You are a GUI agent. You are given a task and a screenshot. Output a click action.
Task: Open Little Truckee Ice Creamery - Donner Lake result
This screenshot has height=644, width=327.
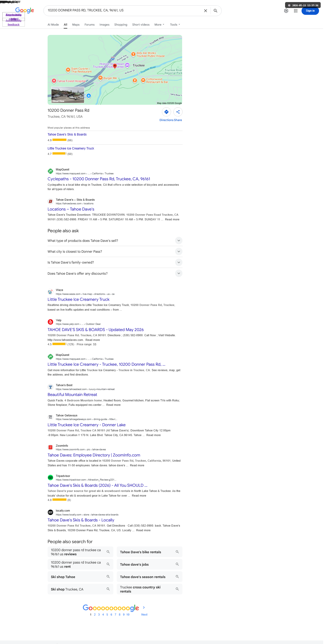(86, 425)
